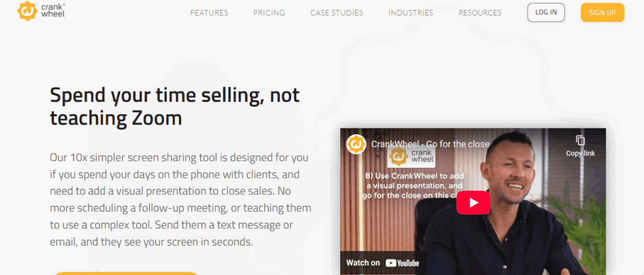Open the Resources menu

point(480,13)
